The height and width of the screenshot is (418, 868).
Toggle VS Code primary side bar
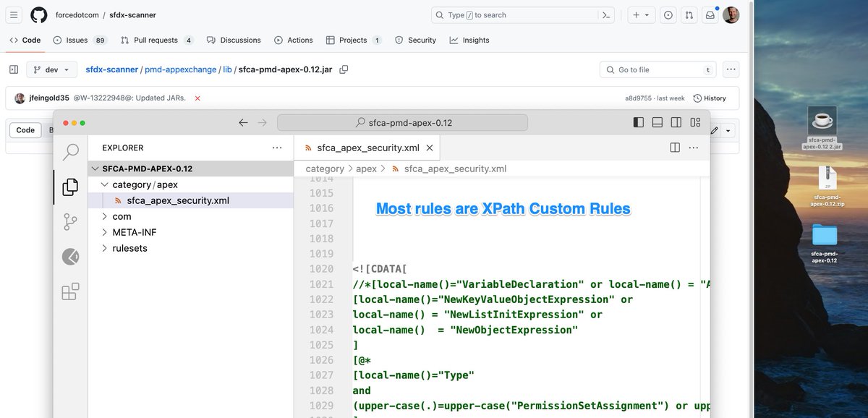639,123
